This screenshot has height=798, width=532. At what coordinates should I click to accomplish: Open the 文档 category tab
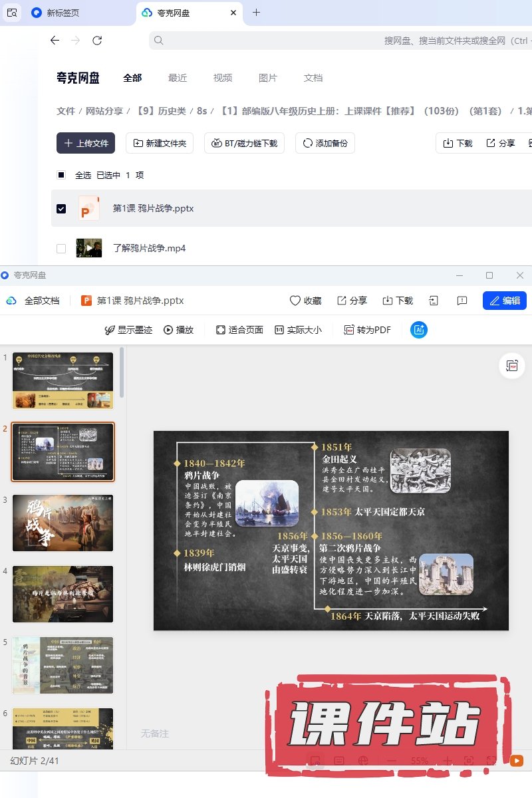[x=313, y=78]
